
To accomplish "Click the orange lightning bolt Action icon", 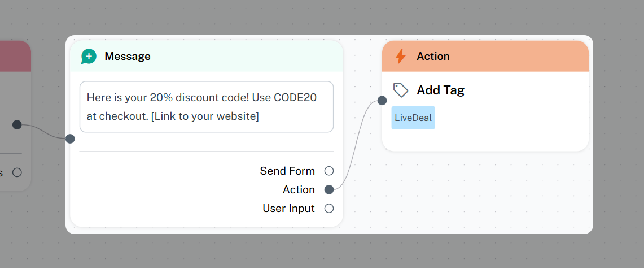I will (x=400, y=57).
